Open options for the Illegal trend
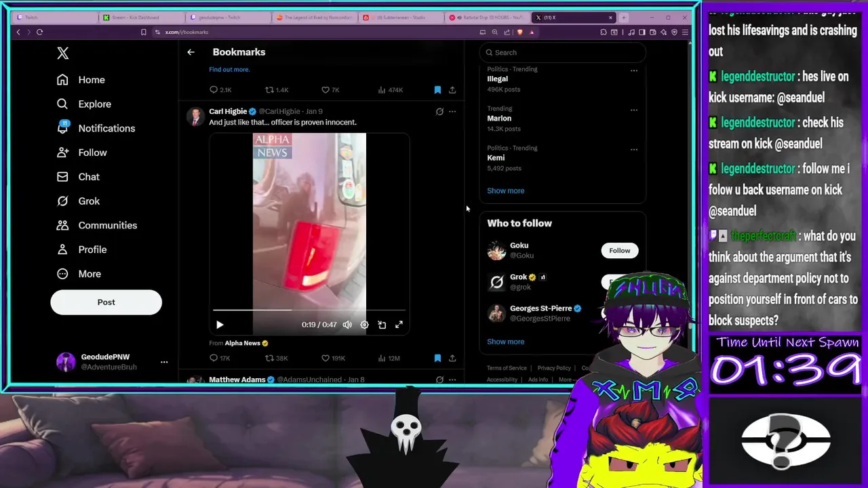The image size is (868, 488). coord(633,70)
